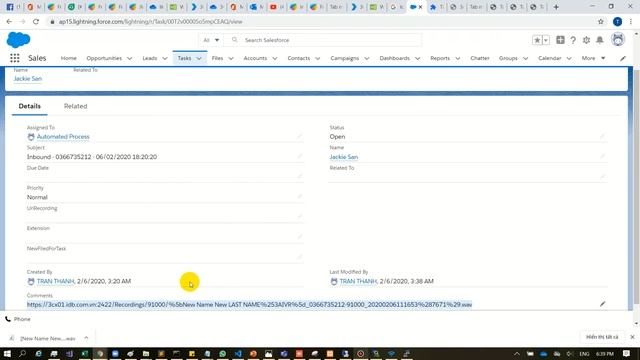Expand the Leads tab chevron
The image size is (640, 360).
(165, 58)
